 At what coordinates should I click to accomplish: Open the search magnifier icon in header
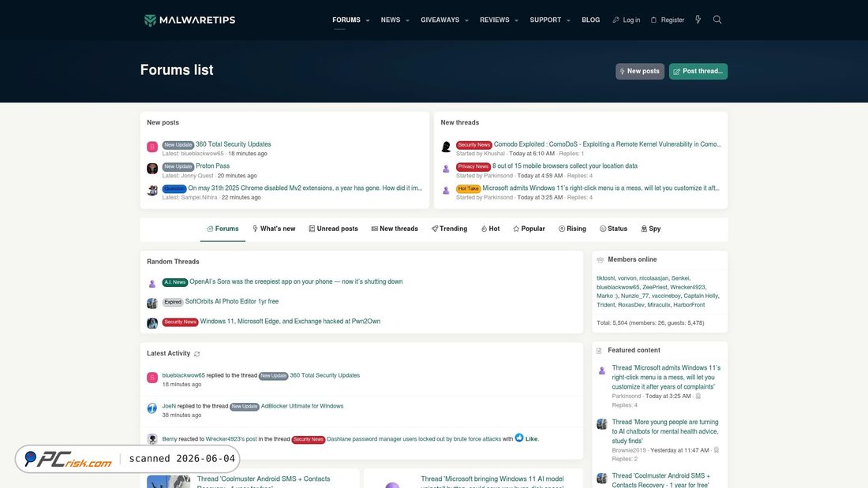pyautogui.click(x=716, y=20)
